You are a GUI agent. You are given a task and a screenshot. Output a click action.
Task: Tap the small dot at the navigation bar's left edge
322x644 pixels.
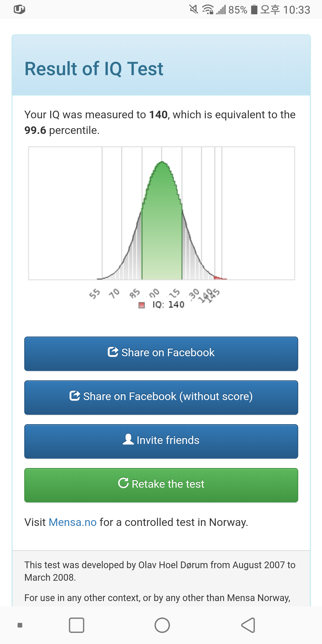(x=20, y=625)
